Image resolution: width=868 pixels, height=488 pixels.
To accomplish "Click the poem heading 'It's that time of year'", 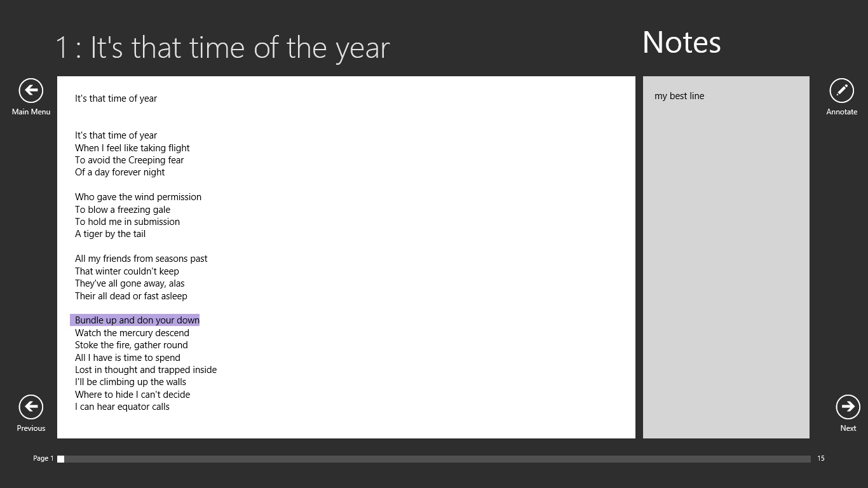I will 116,98.
